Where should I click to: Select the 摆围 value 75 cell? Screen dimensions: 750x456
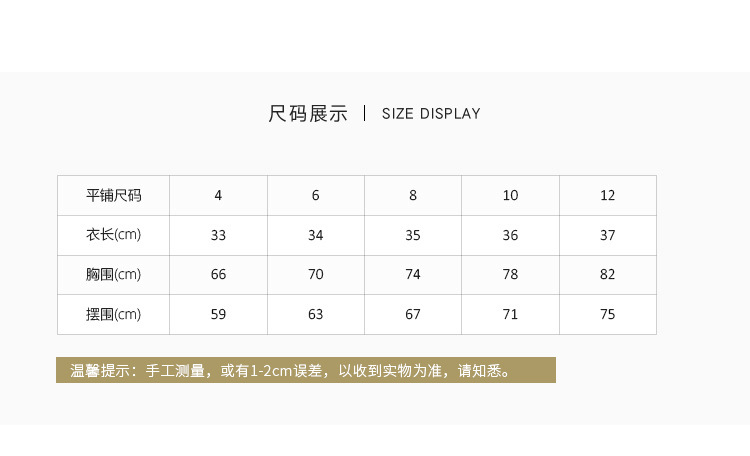click(x=608, y=314)
